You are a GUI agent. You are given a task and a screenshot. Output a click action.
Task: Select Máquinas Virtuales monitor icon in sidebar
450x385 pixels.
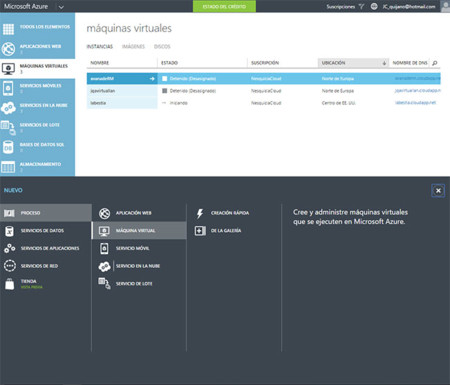click(8, 68)
